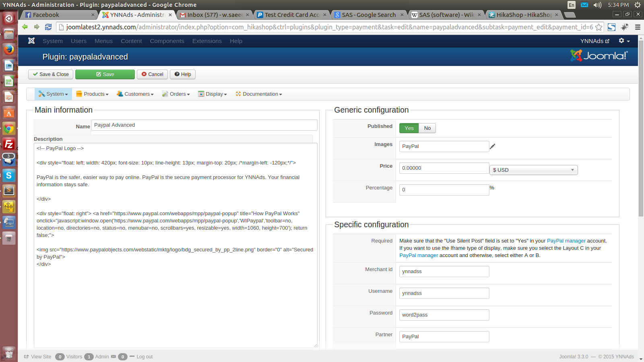Switch to SAS - Google Search tab

369,15
